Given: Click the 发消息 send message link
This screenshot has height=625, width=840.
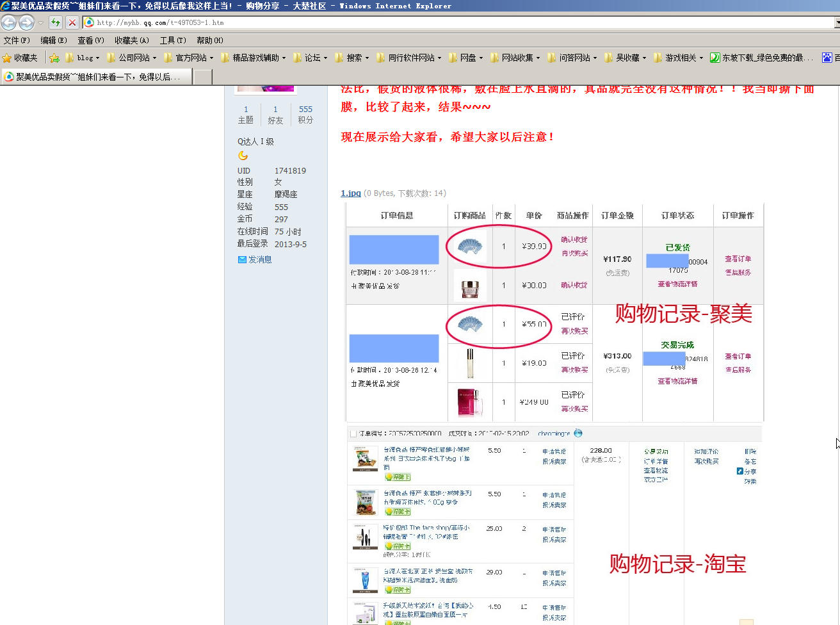Looking at the screenshot, I should [x=260, y=259].
